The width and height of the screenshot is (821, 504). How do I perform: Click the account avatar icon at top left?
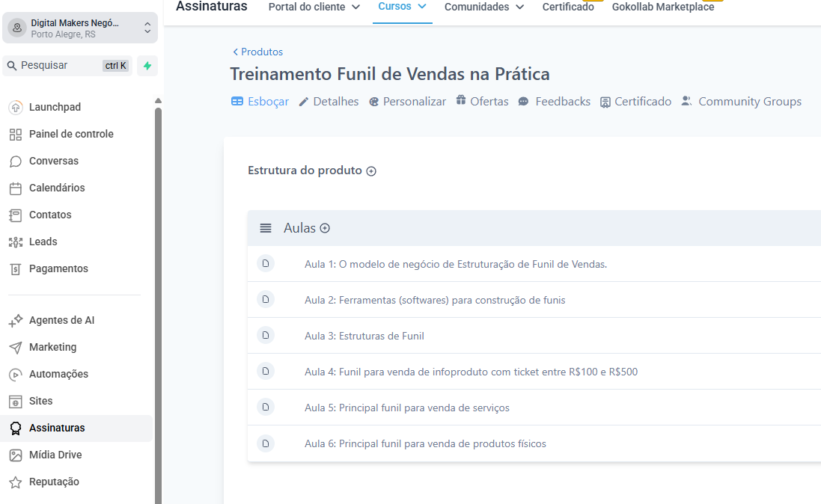tap(17, 28)
